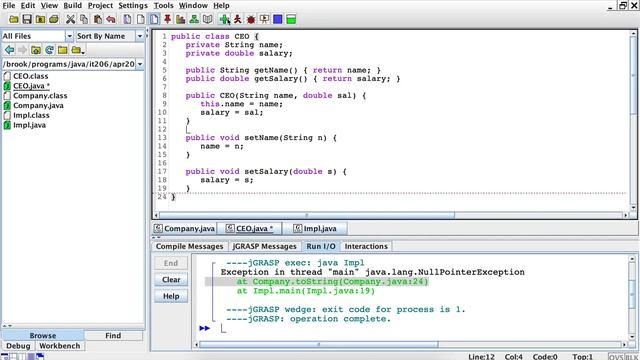Follow the Impl.java:19 stack trace link
640x360 pixels.
(x=306, y=291)
